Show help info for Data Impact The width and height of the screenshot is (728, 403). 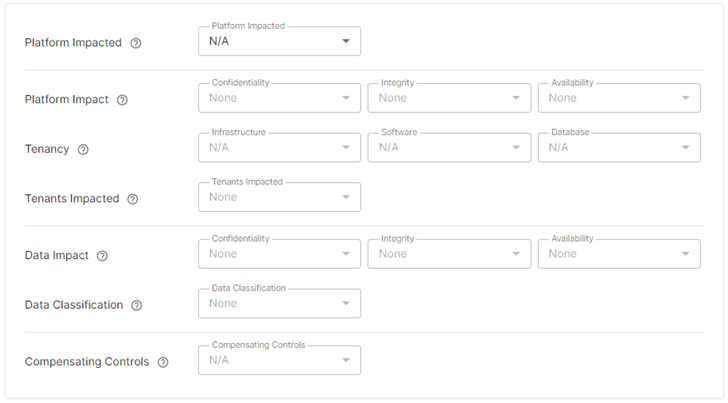pos(102,256)
